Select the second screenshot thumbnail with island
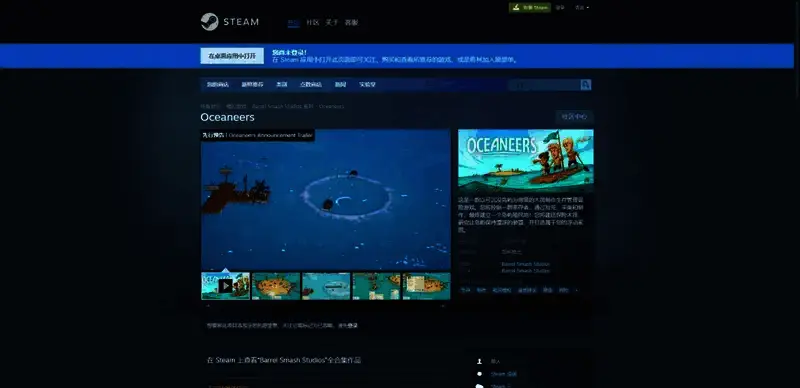This screenshot has width=800, height=388. tap(276, 286)
